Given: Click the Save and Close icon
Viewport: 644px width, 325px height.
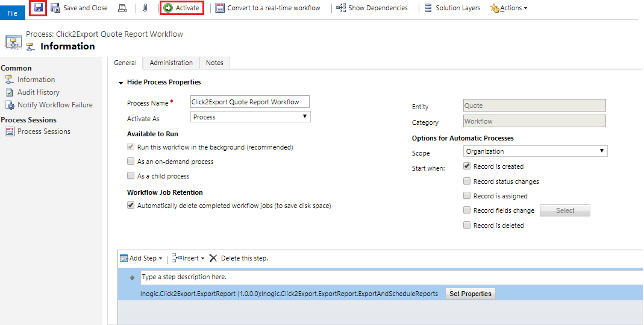Looking at the screenshot, I should [x=55, y=8].
